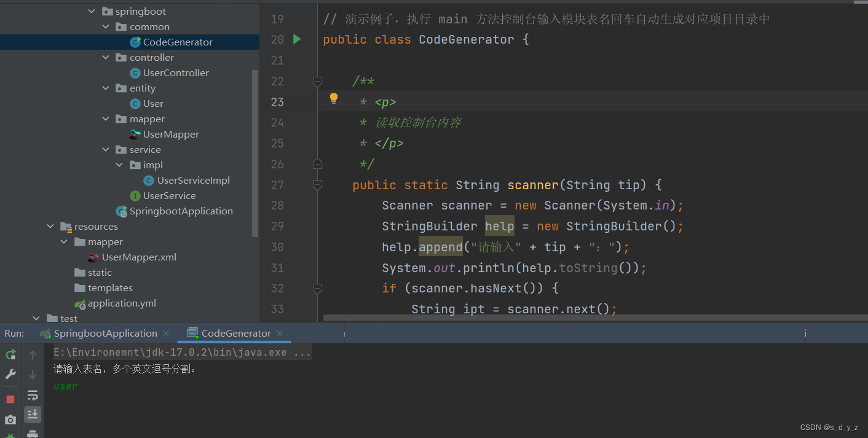
Task: Click the 'scanner' method name on line 27
Action: [x=533, y=185]
